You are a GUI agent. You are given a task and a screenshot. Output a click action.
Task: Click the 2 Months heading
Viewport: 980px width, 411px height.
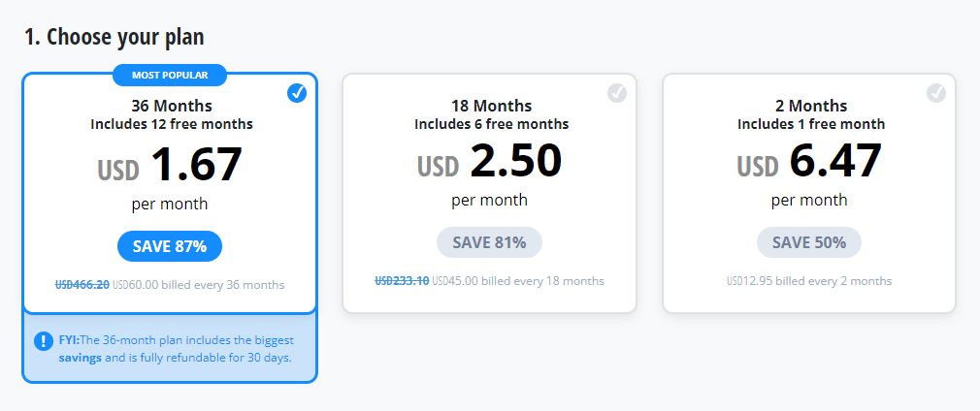point(811,106)
